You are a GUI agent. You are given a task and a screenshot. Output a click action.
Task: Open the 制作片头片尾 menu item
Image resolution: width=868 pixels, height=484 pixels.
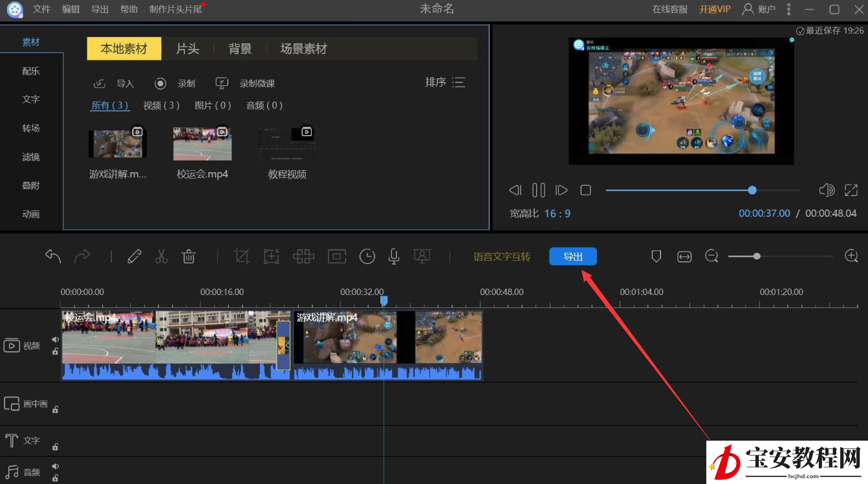pyautogui.click(x=175, y=9)
